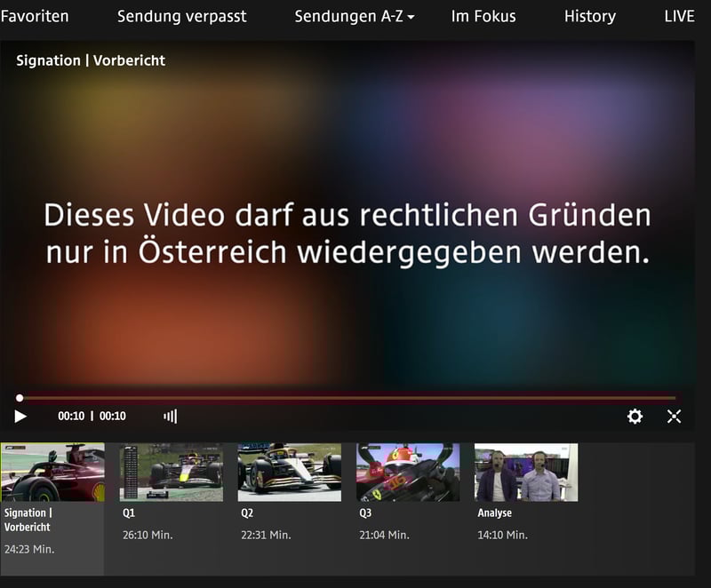The width and height of the screenshot is (711, 588).
Task: Click the Q1 segment title
Action: (x=129, y=513)
